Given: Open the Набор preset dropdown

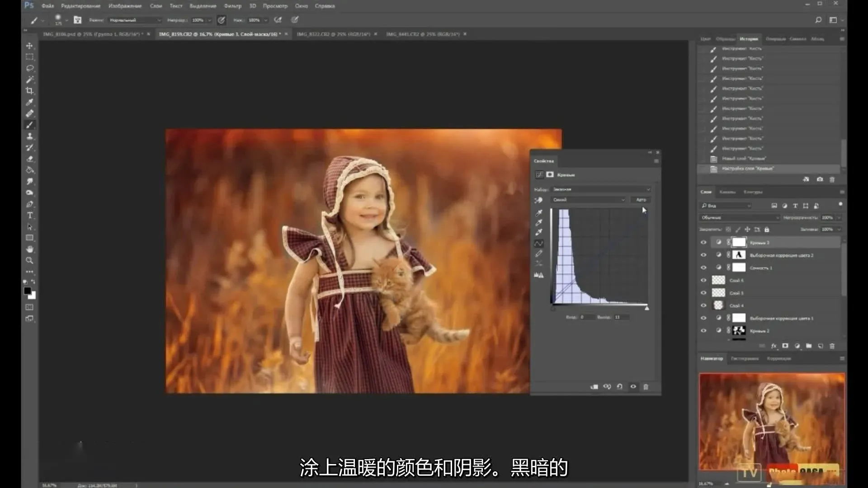Looking at the screenshot, I should point(601,189).
